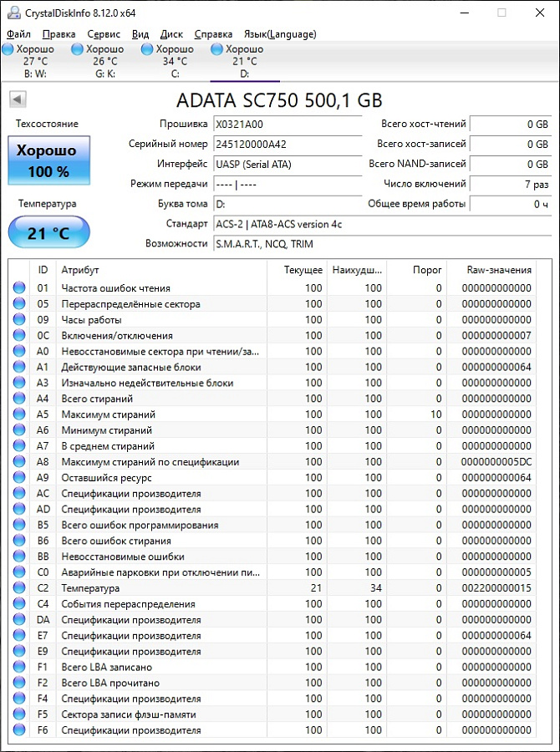This screenshot has height=752, width=560.
Task: Select disk D: at 21 °C
Action: pos(245,61)
